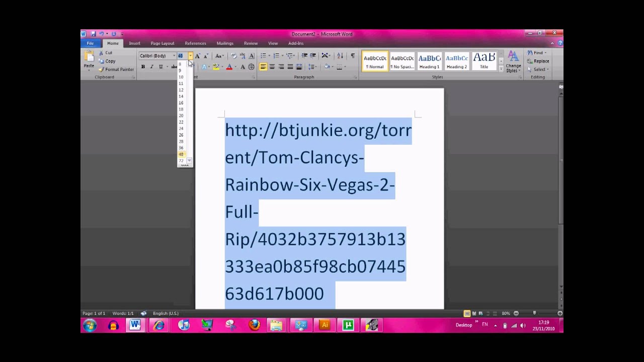Screen dimensions: 644x362
Task: Open the font name dropdown
Action: point(174,56)
